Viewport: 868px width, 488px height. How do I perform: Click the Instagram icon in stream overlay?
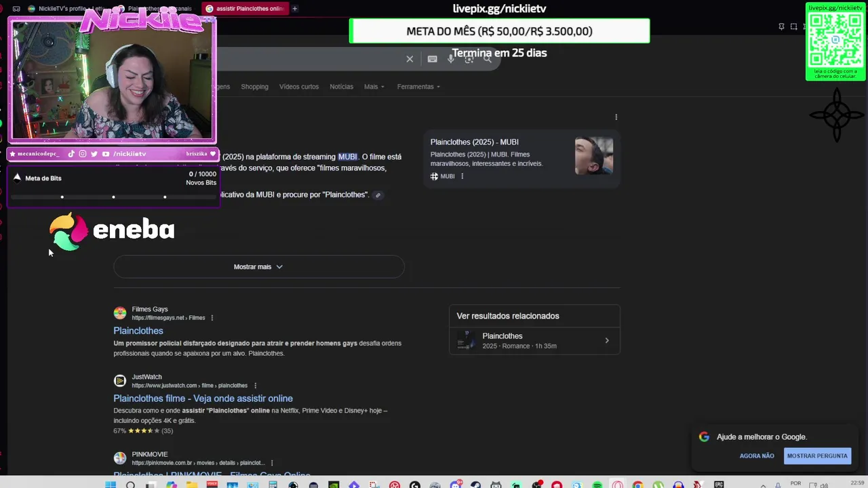click(83, 154)
